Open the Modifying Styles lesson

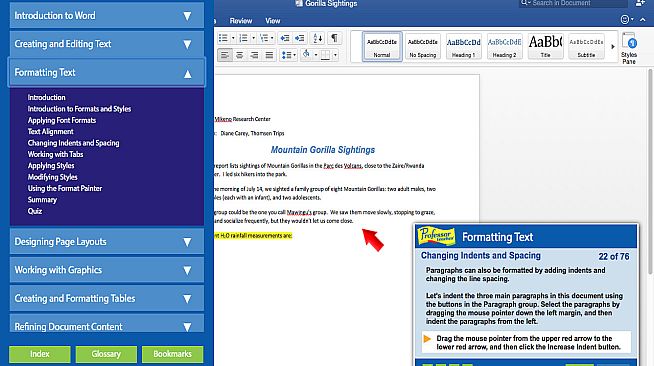pyautogui.click(x=53, y=177)
